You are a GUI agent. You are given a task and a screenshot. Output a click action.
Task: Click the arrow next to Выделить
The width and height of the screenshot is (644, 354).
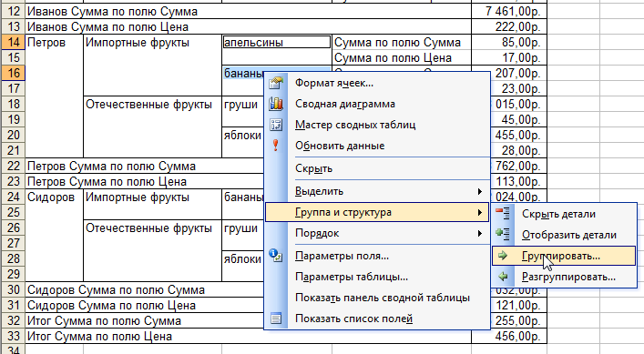click(479, 192)
